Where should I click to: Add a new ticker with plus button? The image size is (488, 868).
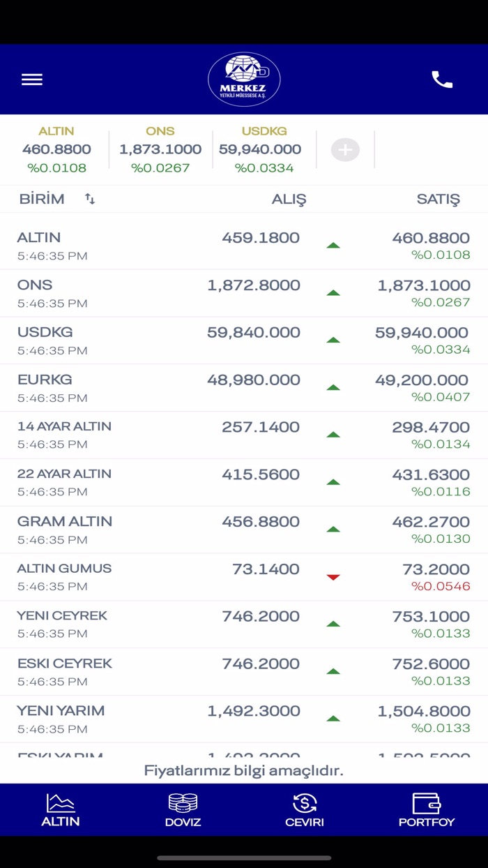[345, 149]
